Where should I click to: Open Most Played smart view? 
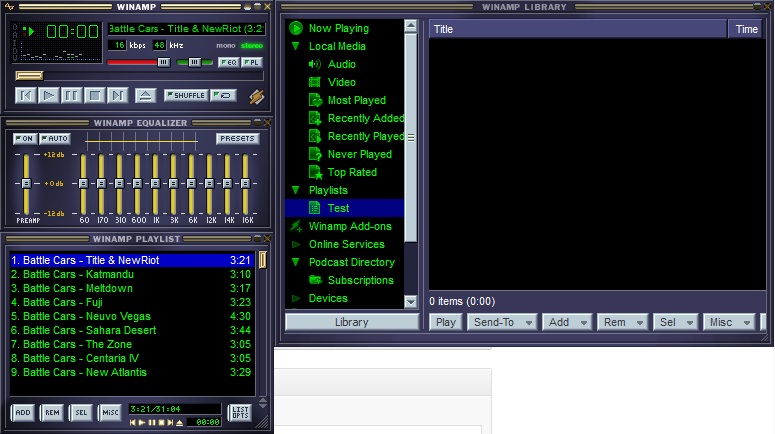point(356,100)
